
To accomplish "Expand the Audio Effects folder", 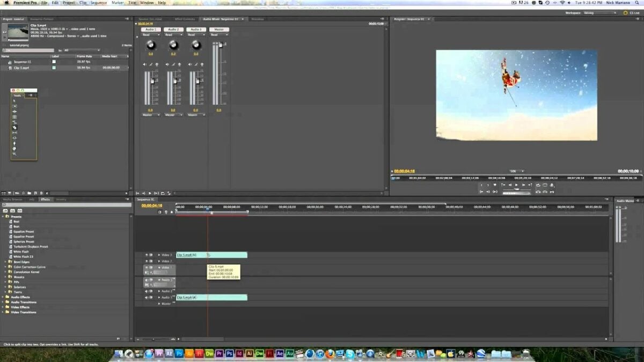I will tap(3, 297).
